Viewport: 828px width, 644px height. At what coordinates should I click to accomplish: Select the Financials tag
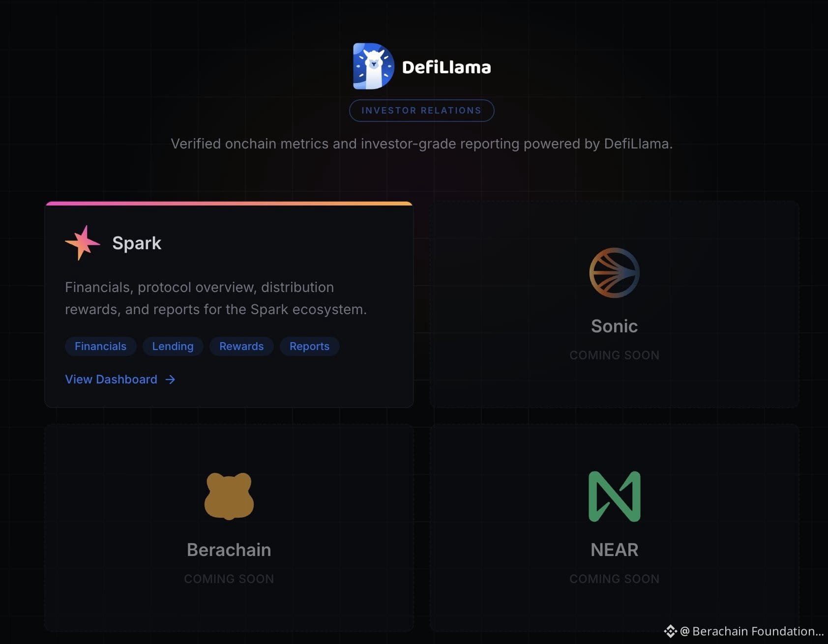pyautogui.click(x=100, y=346)
